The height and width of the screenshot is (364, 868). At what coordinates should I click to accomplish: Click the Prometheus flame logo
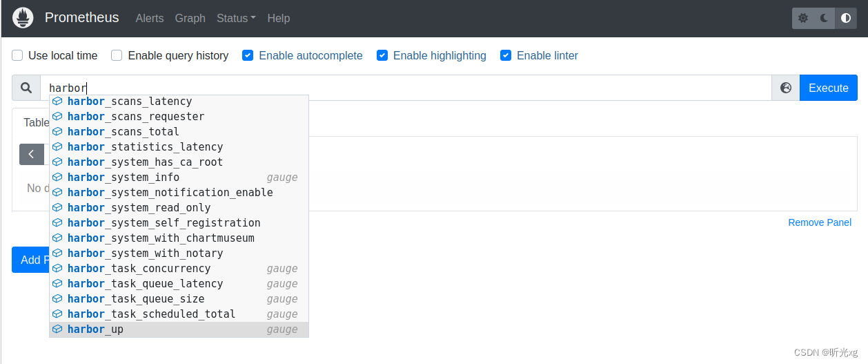23,18
